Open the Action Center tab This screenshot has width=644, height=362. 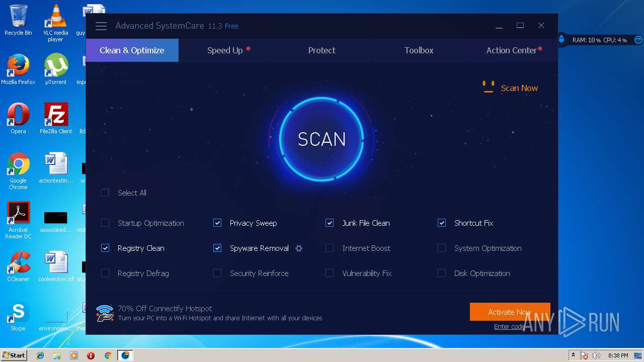[512, 50]
